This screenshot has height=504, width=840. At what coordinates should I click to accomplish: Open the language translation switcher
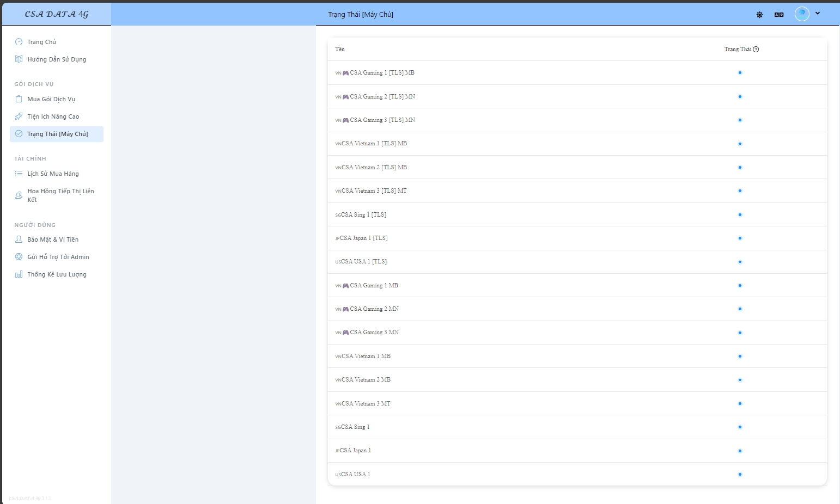[779, 15]
